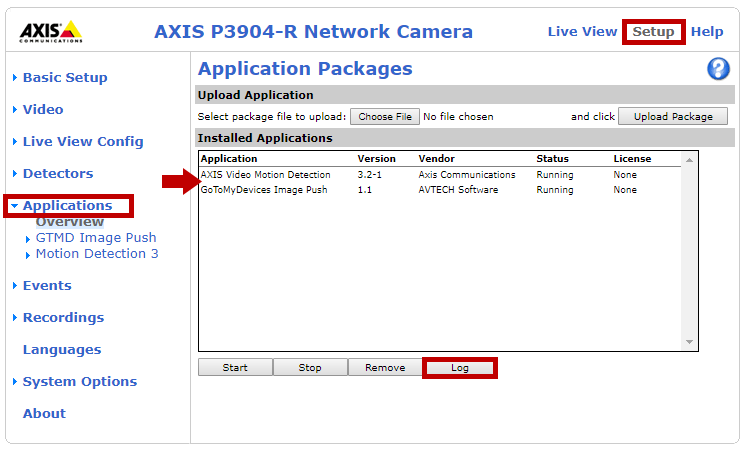Expand the Basic Setup menu
Image resolution: width=747 pixels, height=450 pixels.
coord(65,78)
